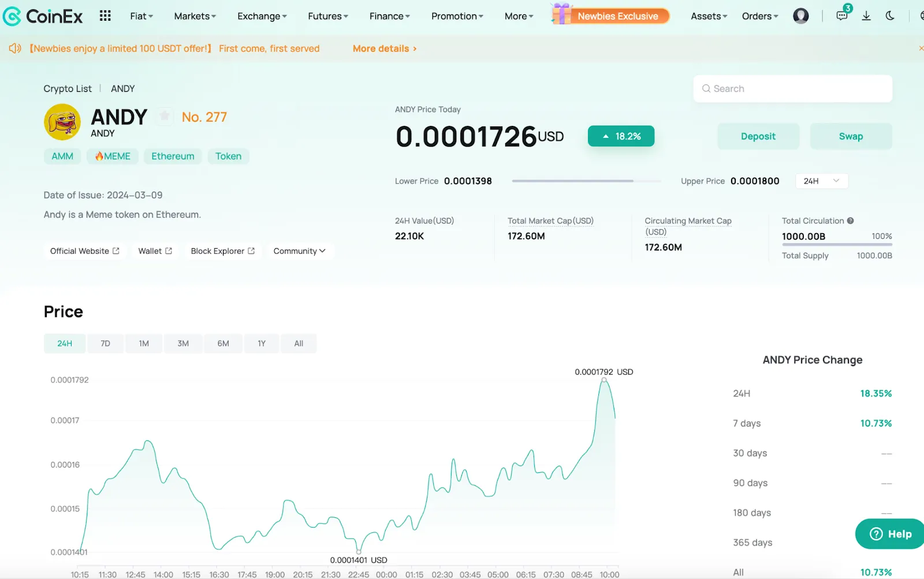Click the 18.2% price change badge
This screenshot has width=924, height=579.
[x=621, y=136]
